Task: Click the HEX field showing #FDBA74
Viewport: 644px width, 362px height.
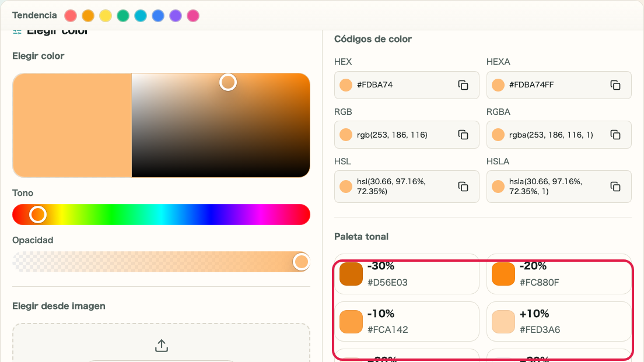Action: [407, 85]
